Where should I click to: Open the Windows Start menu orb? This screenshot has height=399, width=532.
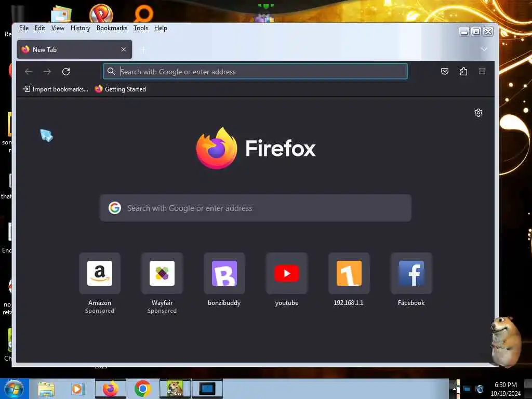[14, 389]
